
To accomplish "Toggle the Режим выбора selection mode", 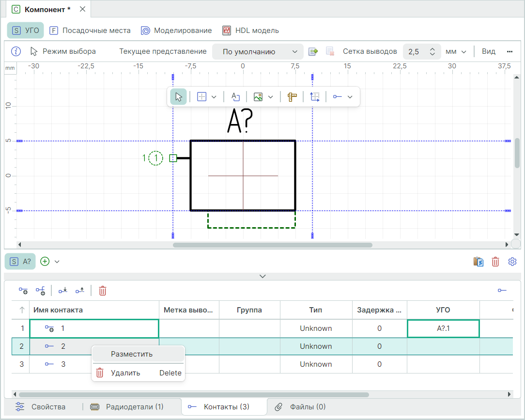I will (x=63, y=51).
